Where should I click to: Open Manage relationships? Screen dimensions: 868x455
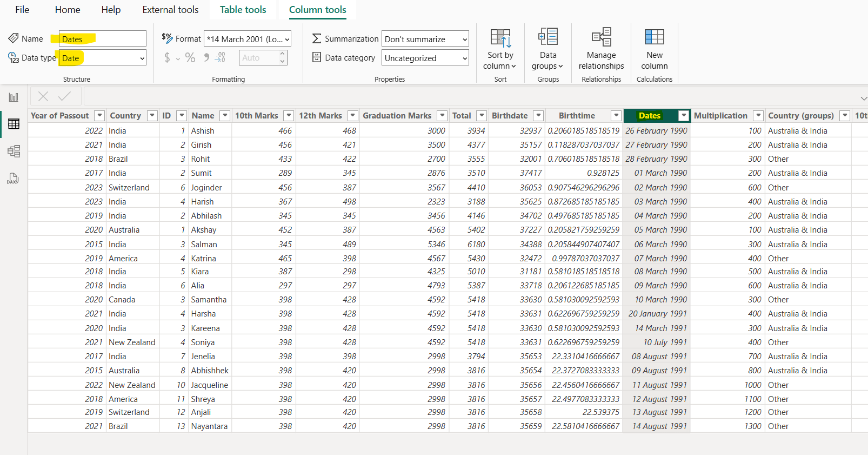coord(601,49)
